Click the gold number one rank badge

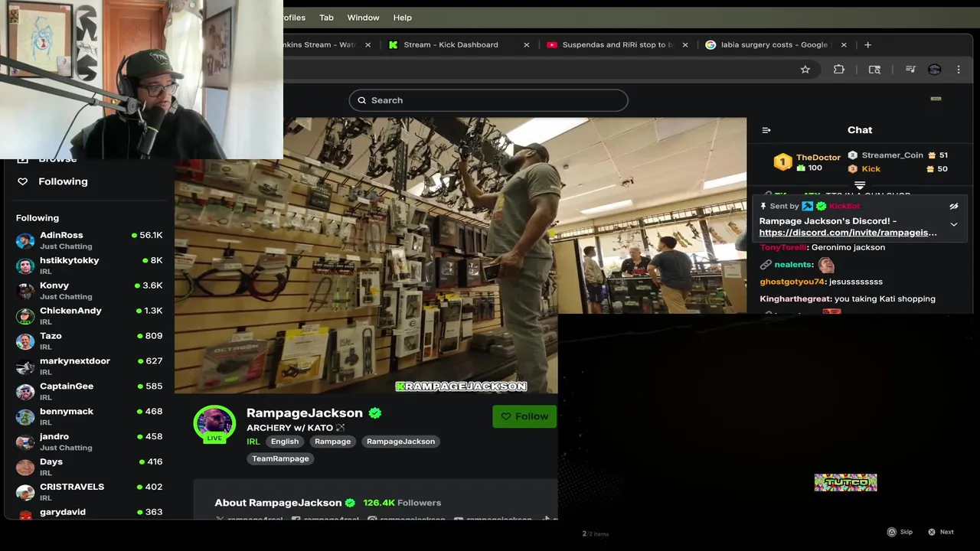pyautogui.click(x=782, y=162)
